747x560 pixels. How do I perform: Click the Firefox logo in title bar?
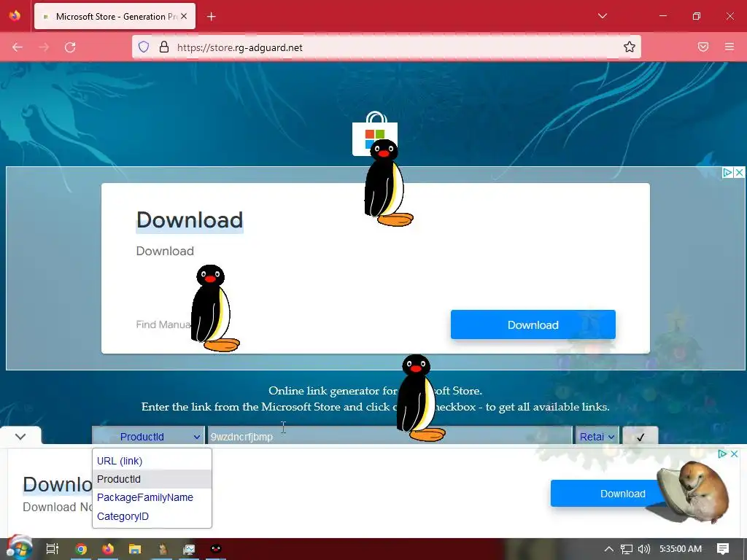tap(15, 16)
